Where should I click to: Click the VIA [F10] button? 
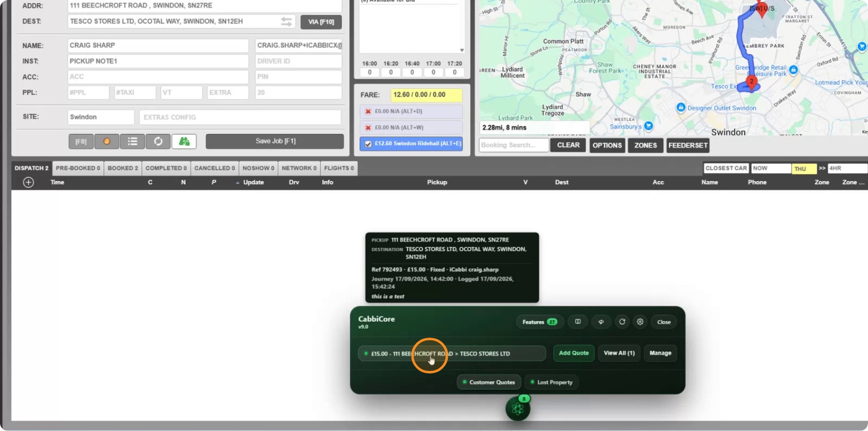coord(321,22)
